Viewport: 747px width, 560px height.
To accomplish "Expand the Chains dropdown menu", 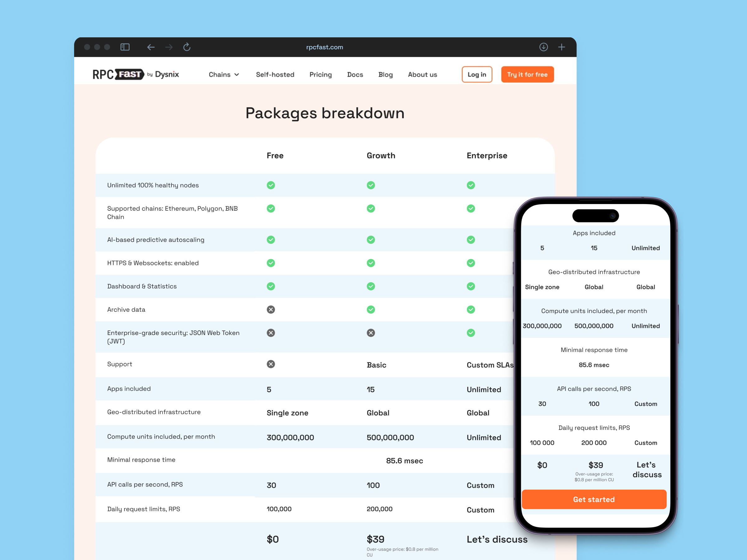I will (x=223, y=75).
